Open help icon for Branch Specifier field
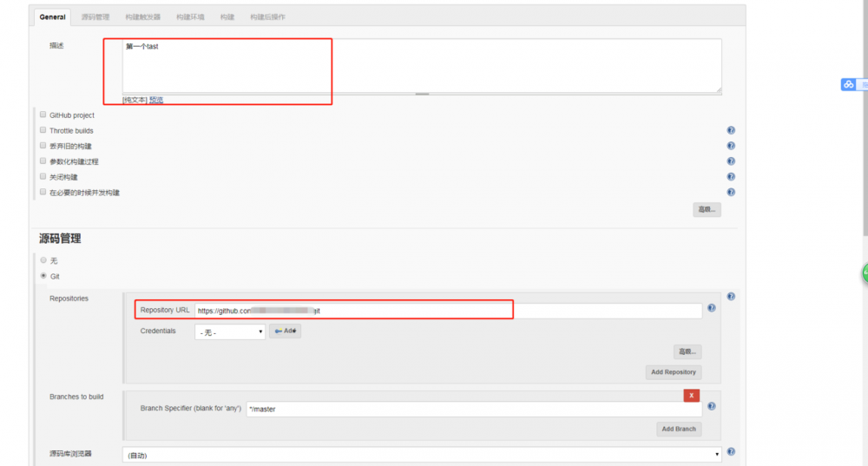868x466 pixels. coord(712,407)
